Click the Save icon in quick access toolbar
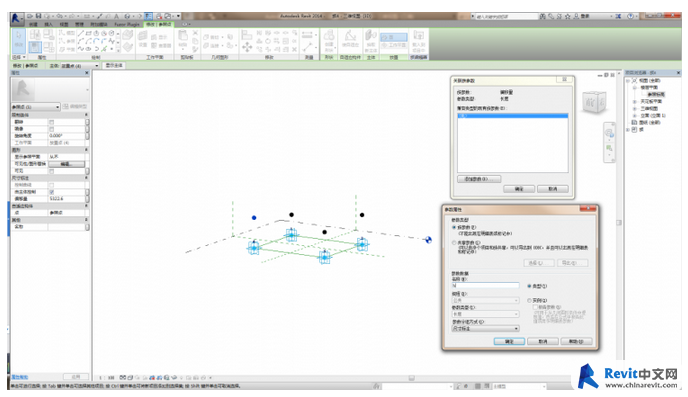The width and height of the screenshot is (688, 397). coord(39,16)
